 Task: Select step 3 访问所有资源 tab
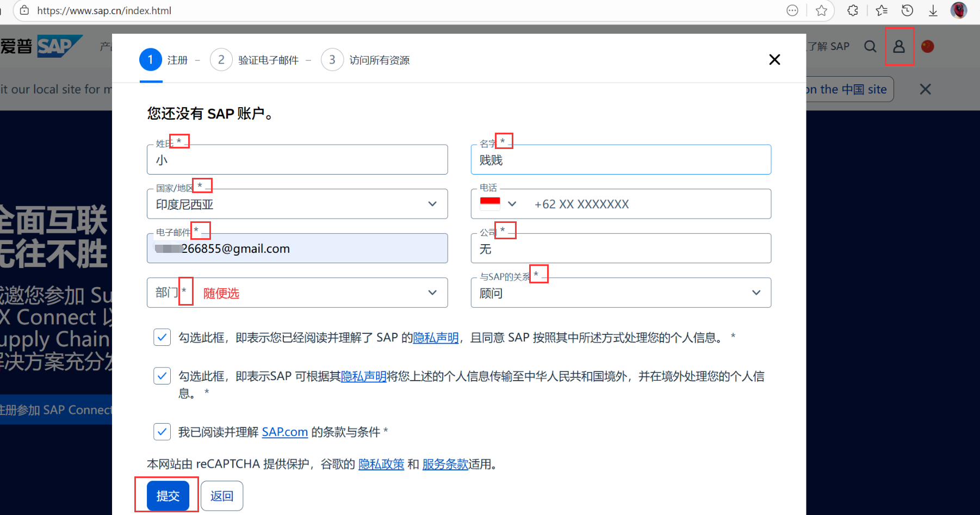coord(365,60)
